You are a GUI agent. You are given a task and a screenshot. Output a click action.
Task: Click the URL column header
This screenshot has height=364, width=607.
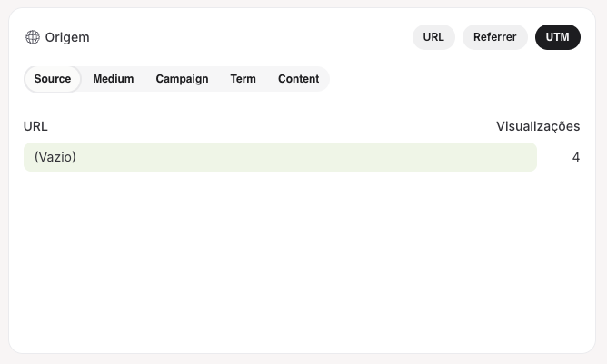[x=35, y=126]
